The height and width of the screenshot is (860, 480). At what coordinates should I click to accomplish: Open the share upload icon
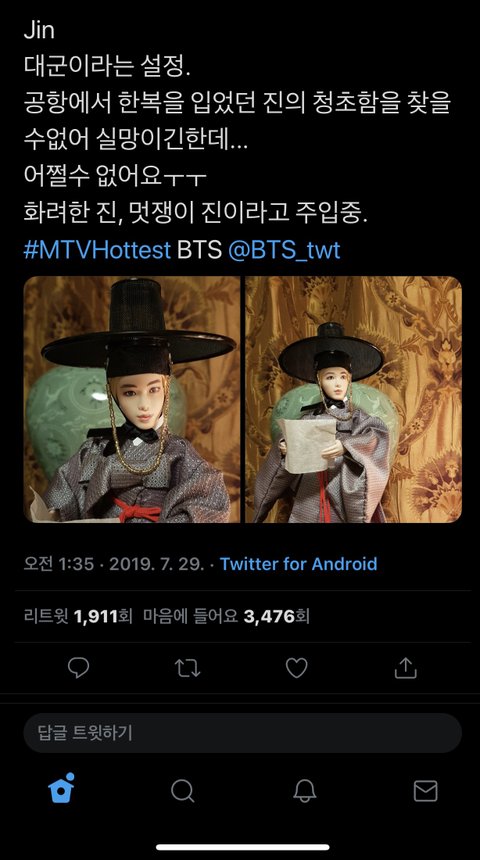tap(405, 667)
